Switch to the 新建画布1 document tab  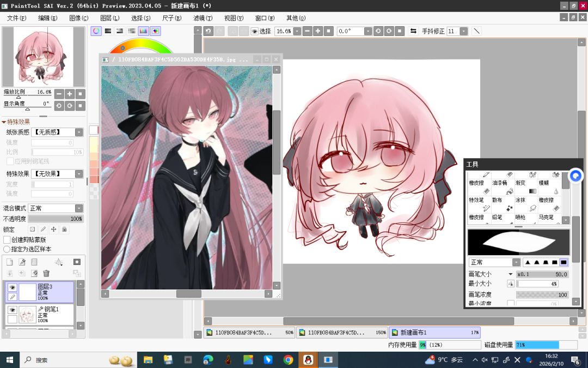click(434, 333)
